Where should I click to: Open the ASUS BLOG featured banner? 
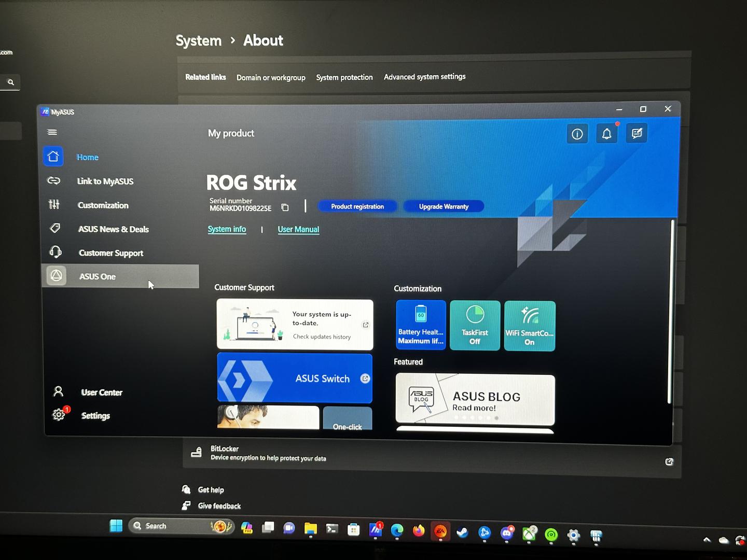tap(475, 399)
